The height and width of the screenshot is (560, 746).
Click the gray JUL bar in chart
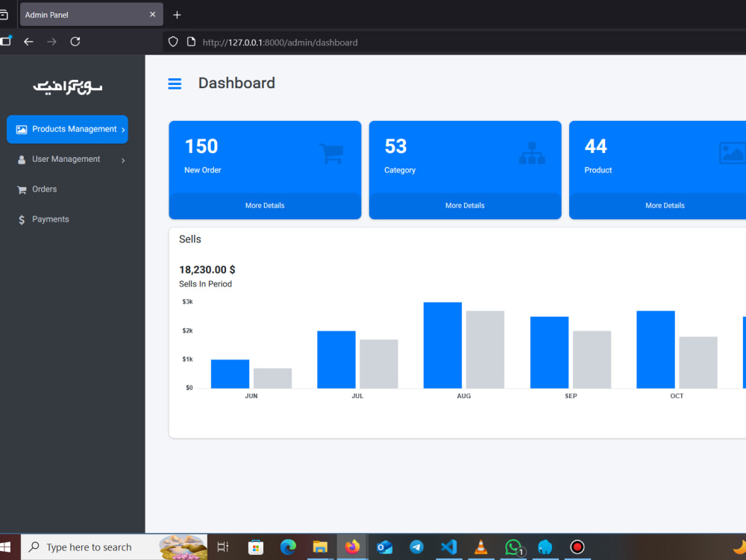[x=379, y=364]
